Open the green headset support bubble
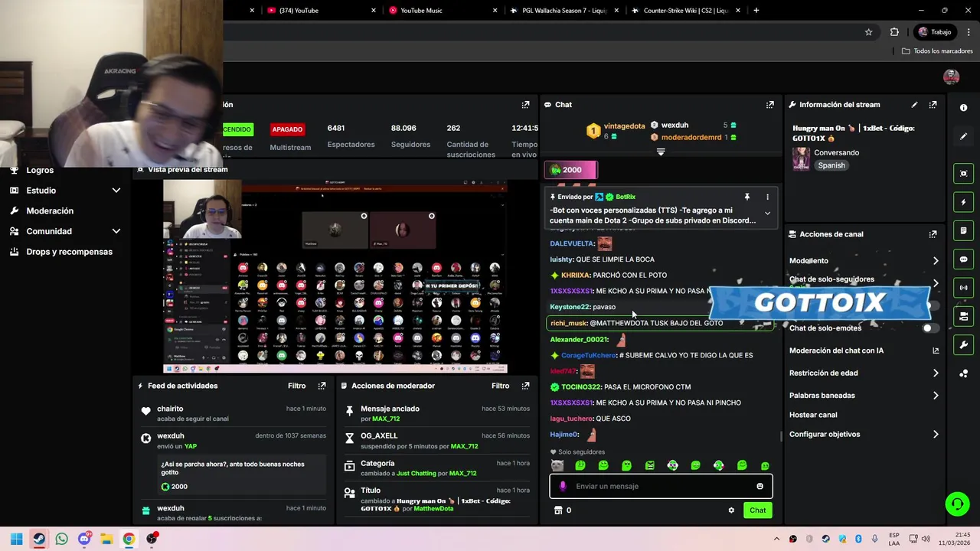The height and width of the screenshot is (551, 980). [x=957, y=504]
